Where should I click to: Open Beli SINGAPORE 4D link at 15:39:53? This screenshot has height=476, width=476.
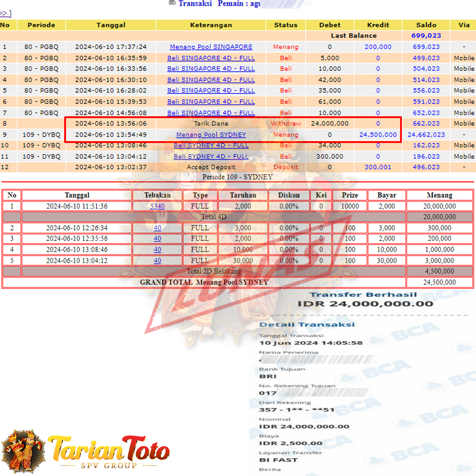coord(211,101)
